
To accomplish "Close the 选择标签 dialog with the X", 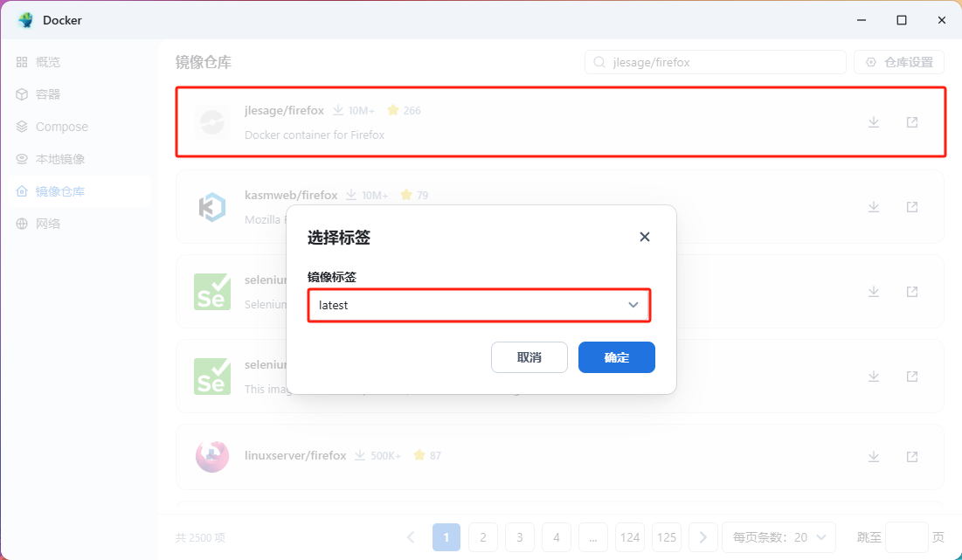I will (644, 237).
